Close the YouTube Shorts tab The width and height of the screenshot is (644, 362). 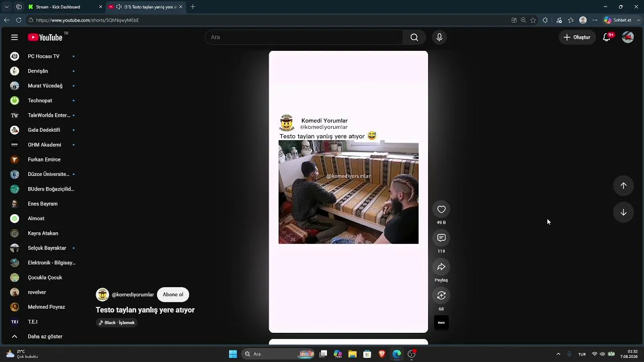click(181, 7)
